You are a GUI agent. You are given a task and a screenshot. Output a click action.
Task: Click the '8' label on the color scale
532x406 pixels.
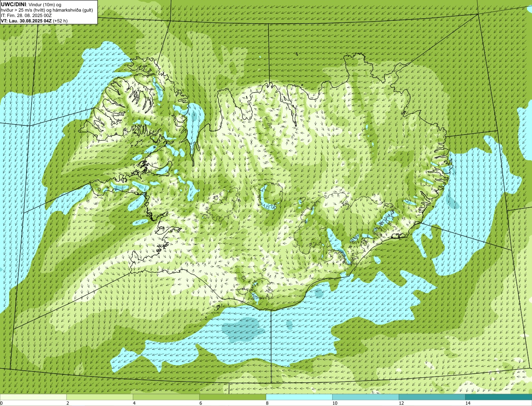point(267,403)
